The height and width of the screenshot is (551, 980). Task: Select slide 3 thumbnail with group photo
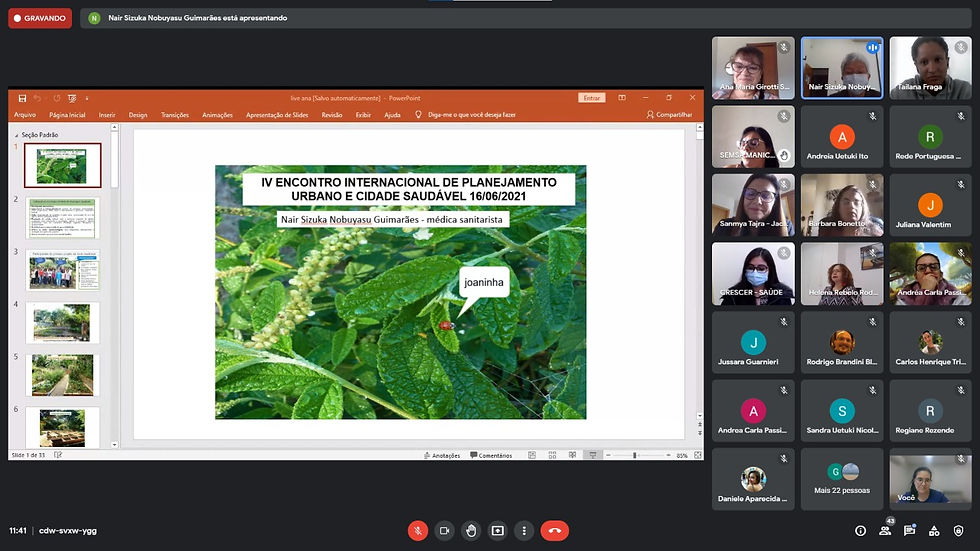coord(62,271)
